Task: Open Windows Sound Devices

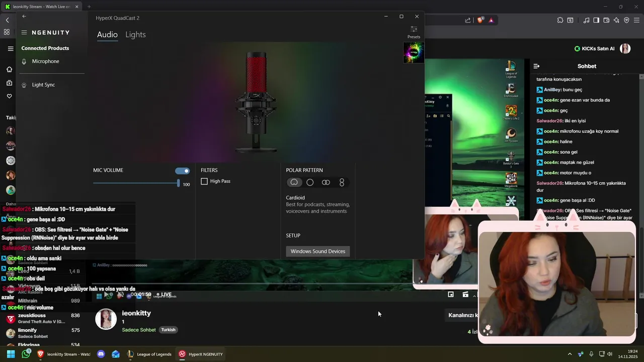Action: pyautogui.click(x=318, y=251)
